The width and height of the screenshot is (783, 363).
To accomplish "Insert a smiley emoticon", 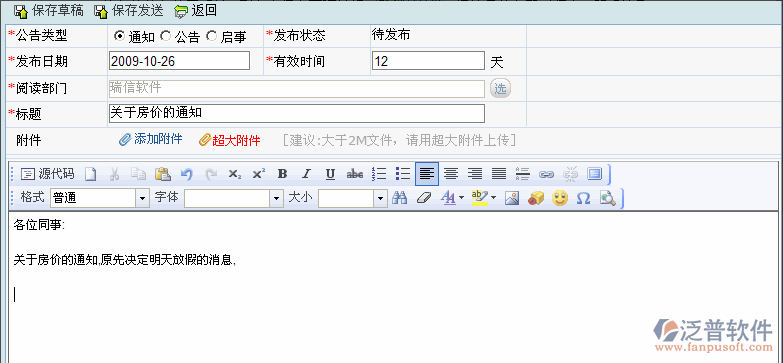I will 560,198.
